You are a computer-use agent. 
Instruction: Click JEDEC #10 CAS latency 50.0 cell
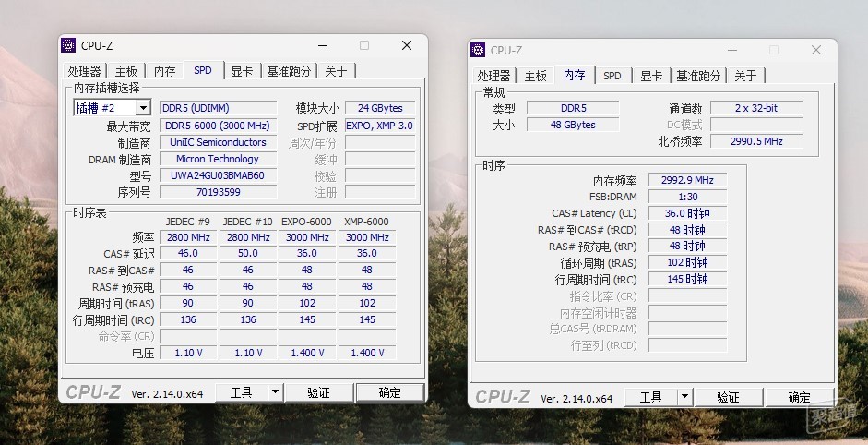pyautogui.click(x=247, y=253)
